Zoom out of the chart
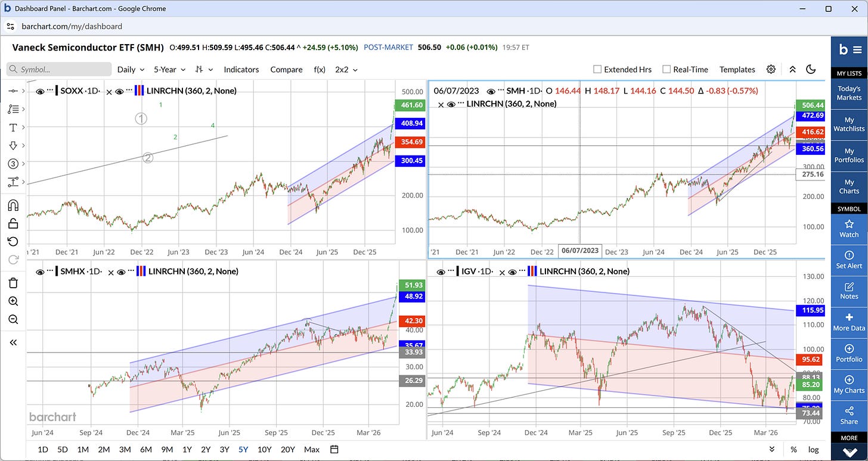The height and width of the screenshot is (461, 868). coord(13,319)
